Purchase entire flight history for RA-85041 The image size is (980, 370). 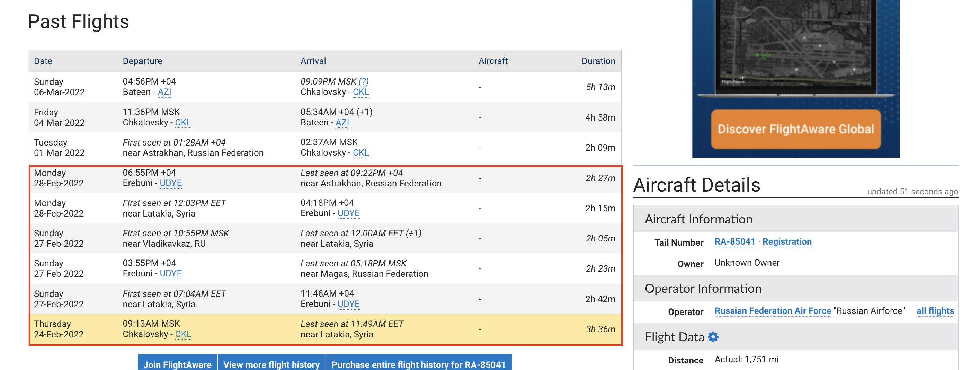pos(418,364)
